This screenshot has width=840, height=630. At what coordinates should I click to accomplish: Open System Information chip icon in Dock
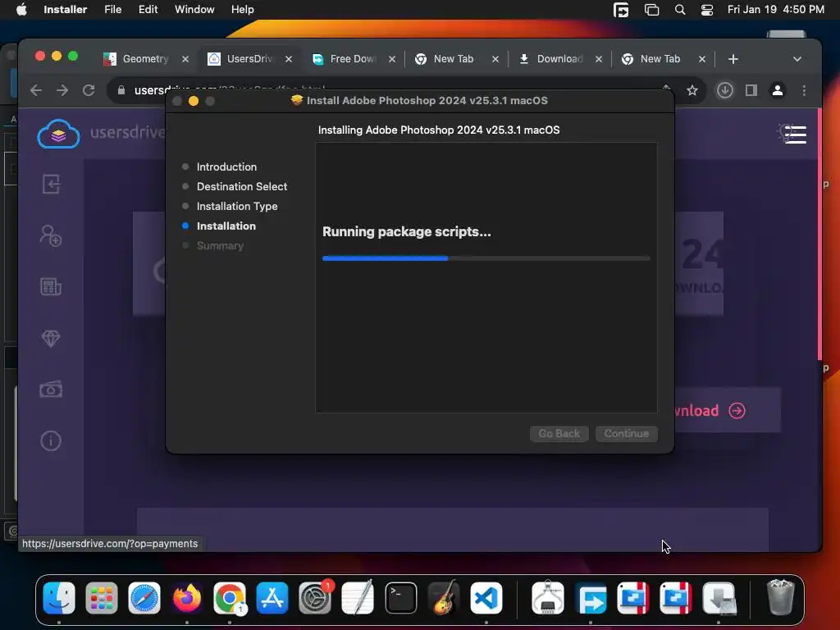pyautogui.click(x=547, y=598)
